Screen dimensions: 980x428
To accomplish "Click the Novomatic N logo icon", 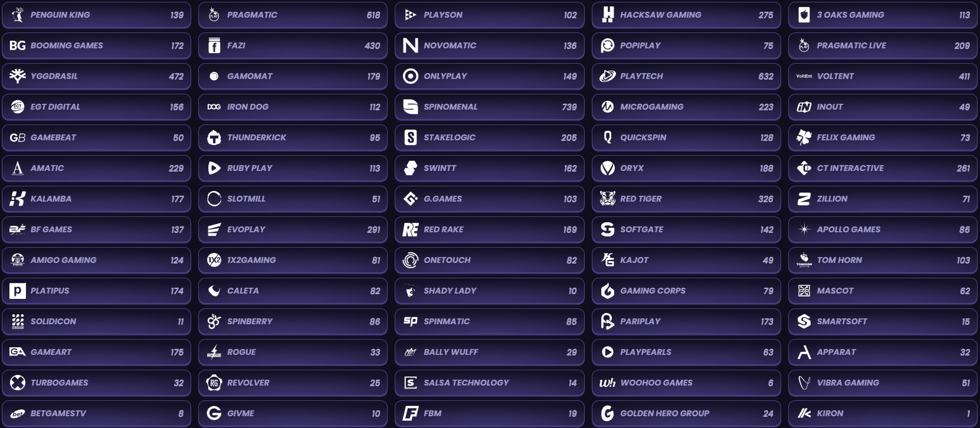I will [x=410, y=45].
